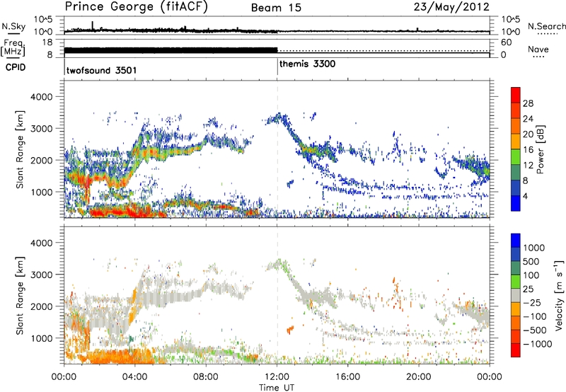Screen dimensions: 566x392
Task: Click the "Prince George (fitACF)" plot title
Action: pyautogui.click(x=137, y=7)
